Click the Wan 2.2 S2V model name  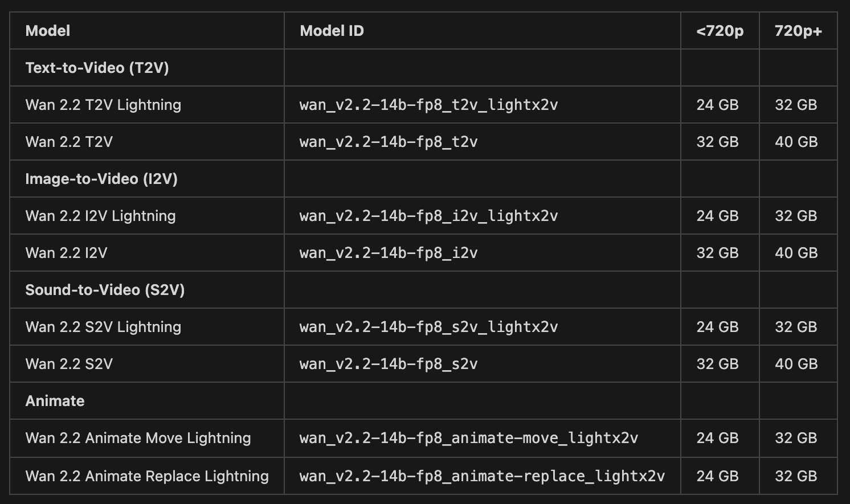(69, 364)
